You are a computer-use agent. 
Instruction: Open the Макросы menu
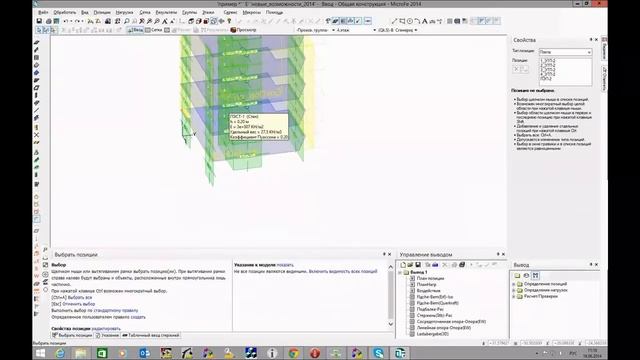251,13
